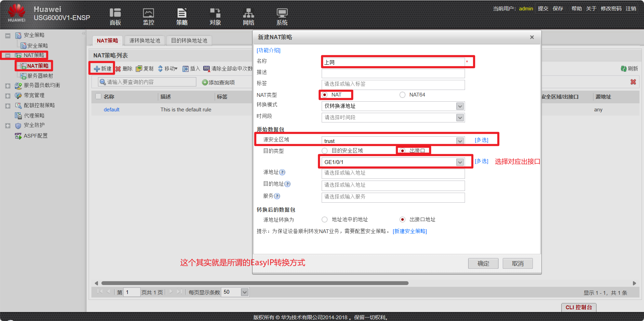Click the red clear-query cross icon
This screenshot has width=644, height=321.
[633, 82]
